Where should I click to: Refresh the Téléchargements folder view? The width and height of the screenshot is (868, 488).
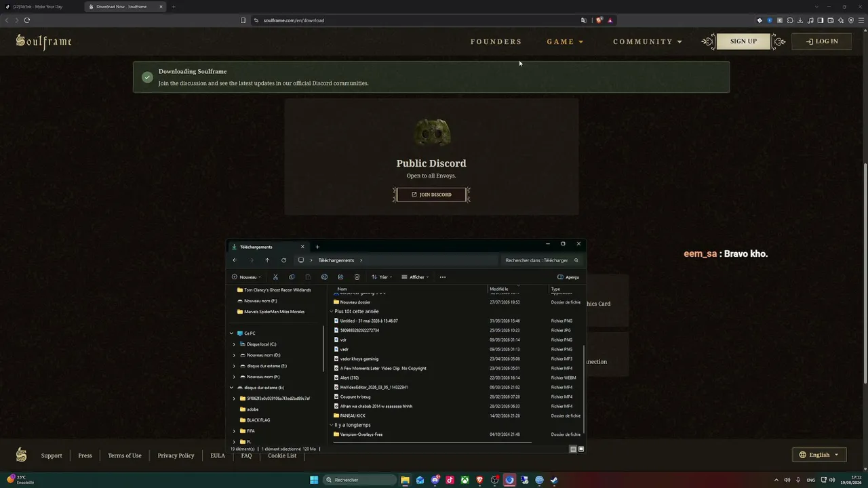pos(283,260)
